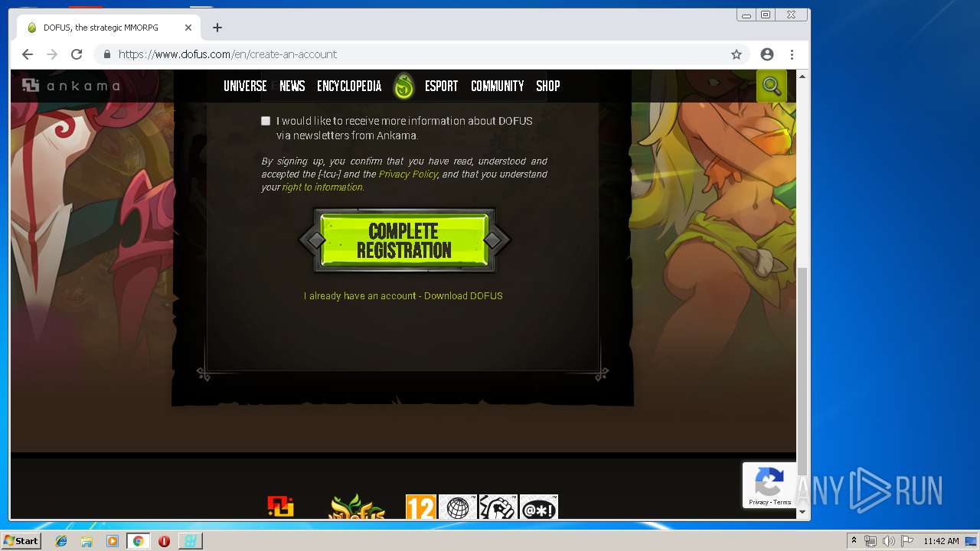
Task: Click the PEGI violence fist icon
Action: (x=498, y=507)
